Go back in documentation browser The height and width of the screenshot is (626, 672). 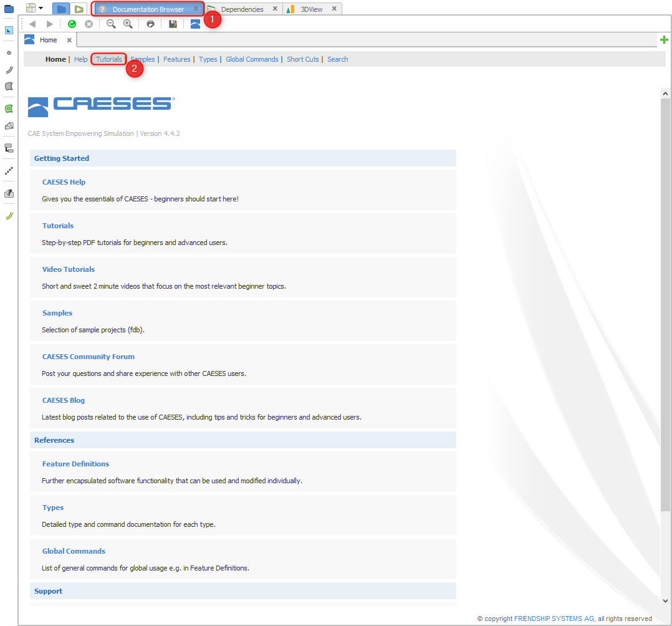(32, 24)
